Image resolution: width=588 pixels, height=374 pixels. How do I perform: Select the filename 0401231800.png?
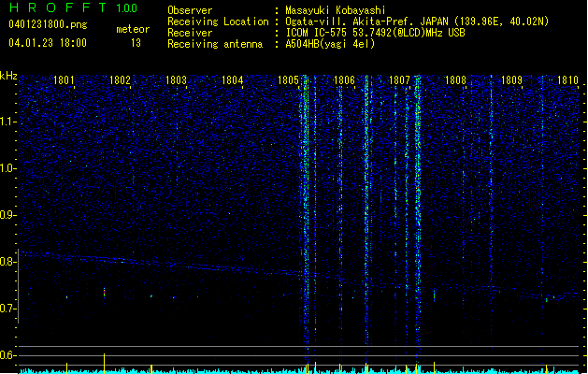(x=48, y=24)
